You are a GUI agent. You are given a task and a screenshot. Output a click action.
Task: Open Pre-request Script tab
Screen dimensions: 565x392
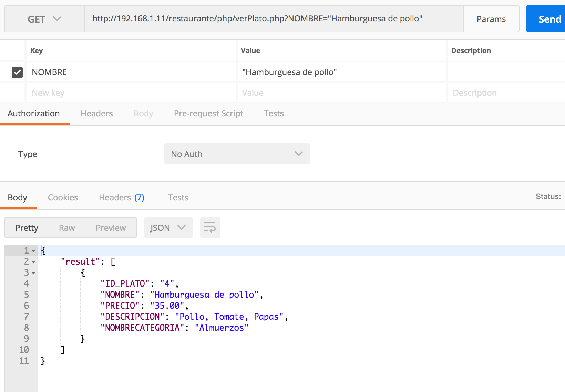coord(208,114)
